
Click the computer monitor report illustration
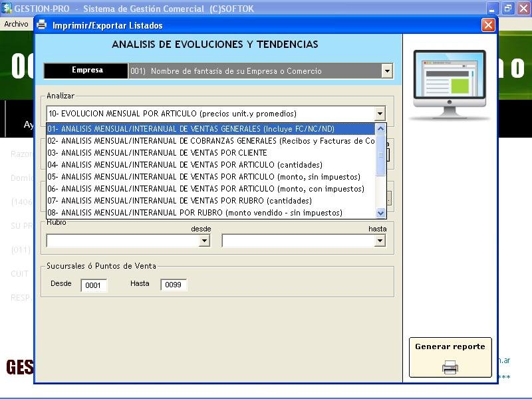[x=450, y=83]
